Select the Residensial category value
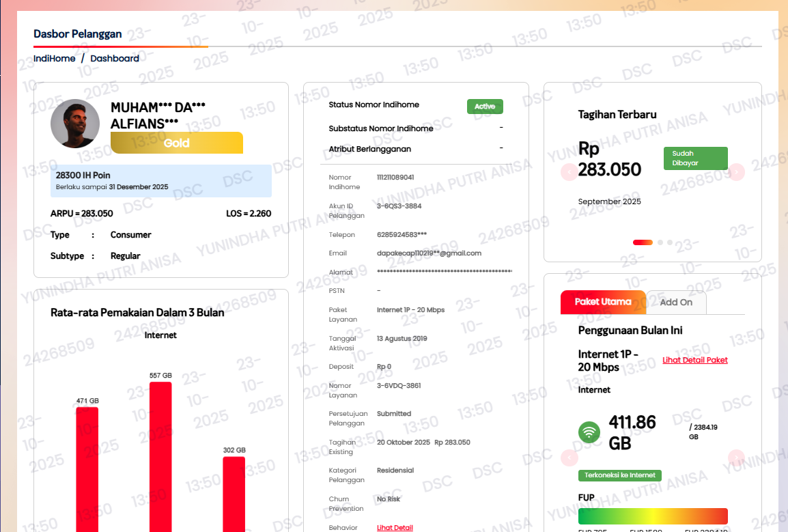 [395, 471]
